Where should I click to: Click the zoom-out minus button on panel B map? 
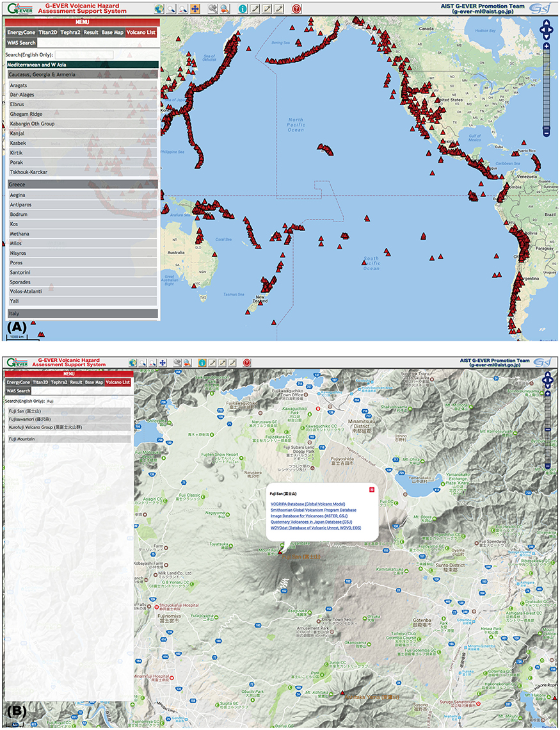point(548,466)
